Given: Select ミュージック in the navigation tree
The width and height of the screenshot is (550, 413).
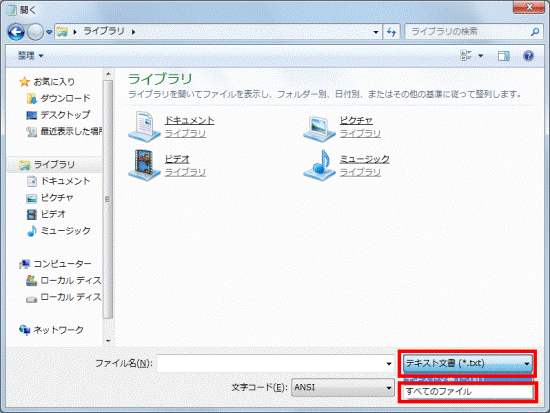Looking at the screenshot, I should pos(65,231).
